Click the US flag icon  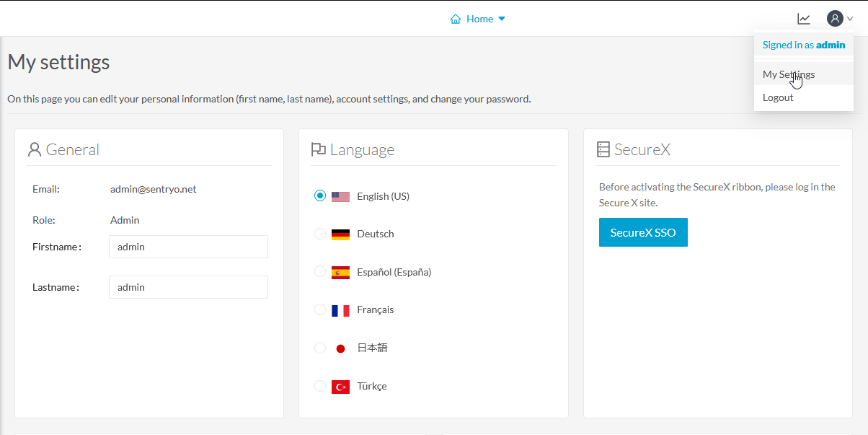pyautogui.click(x=340, y=196)
